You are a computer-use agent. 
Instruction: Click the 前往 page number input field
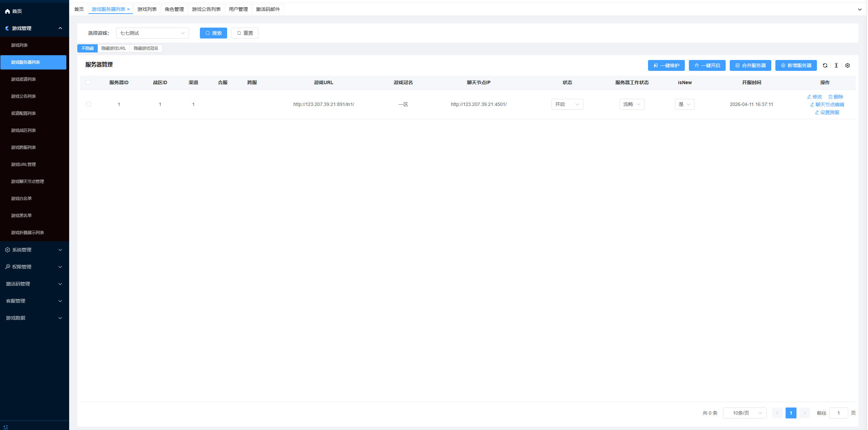coord(839,413)
